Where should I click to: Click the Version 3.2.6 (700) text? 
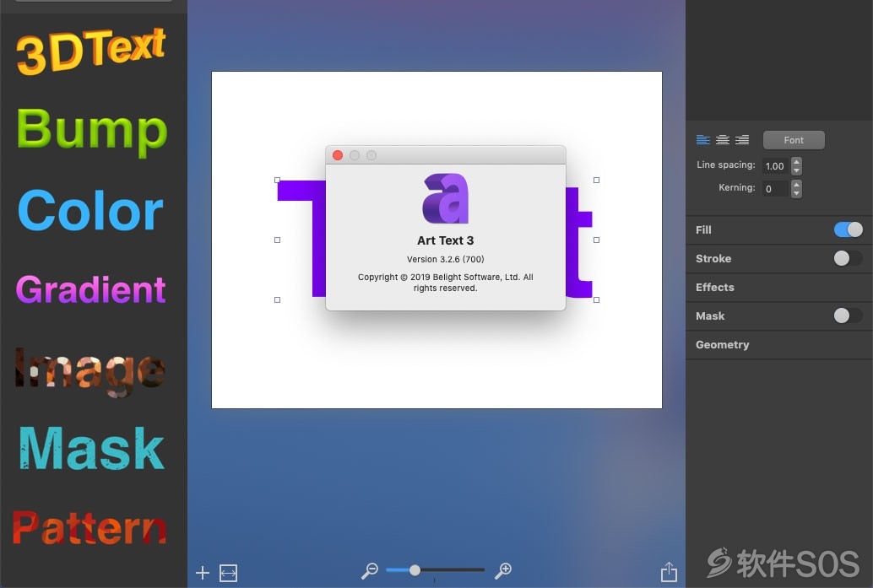click(x=446, y=259)
